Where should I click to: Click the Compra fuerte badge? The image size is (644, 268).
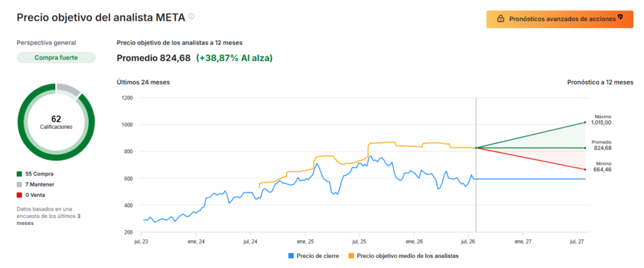(56, 58)
